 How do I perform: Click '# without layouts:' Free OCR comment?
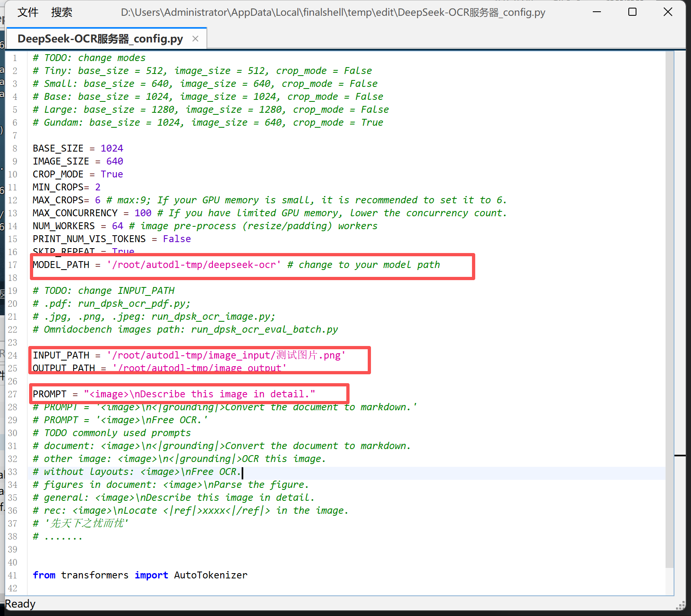click(x=137, y=472)
